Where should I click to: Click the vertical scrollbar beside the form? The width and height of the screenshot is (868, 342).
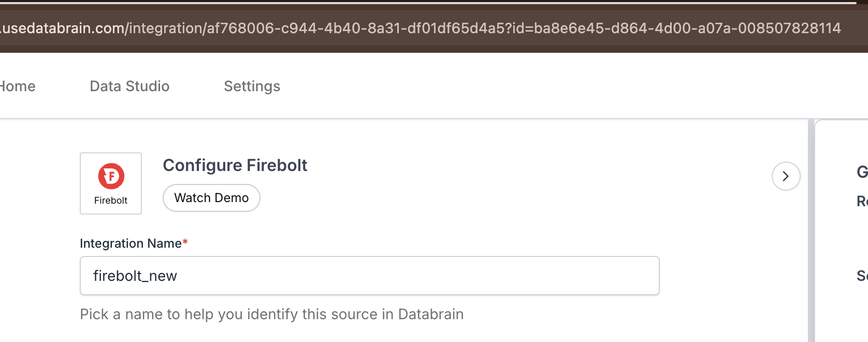pos(811,231)
